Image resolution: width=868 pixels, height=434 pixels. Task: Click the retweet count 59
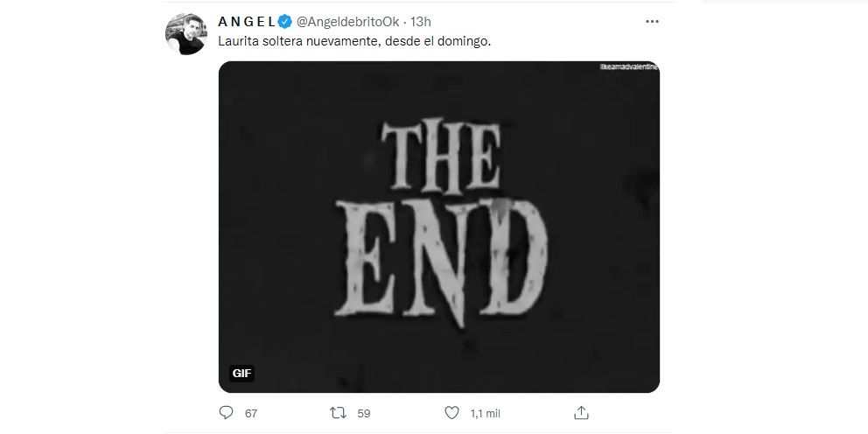pos(362,412)
